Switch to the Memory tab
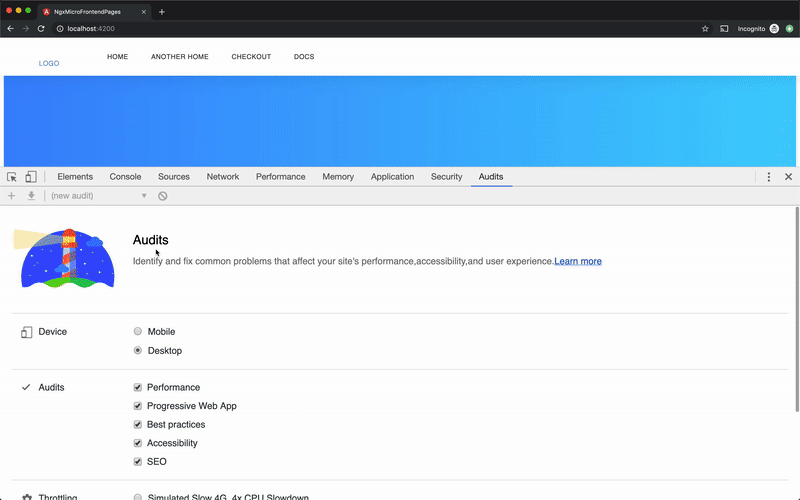 [x=338, y=177]
